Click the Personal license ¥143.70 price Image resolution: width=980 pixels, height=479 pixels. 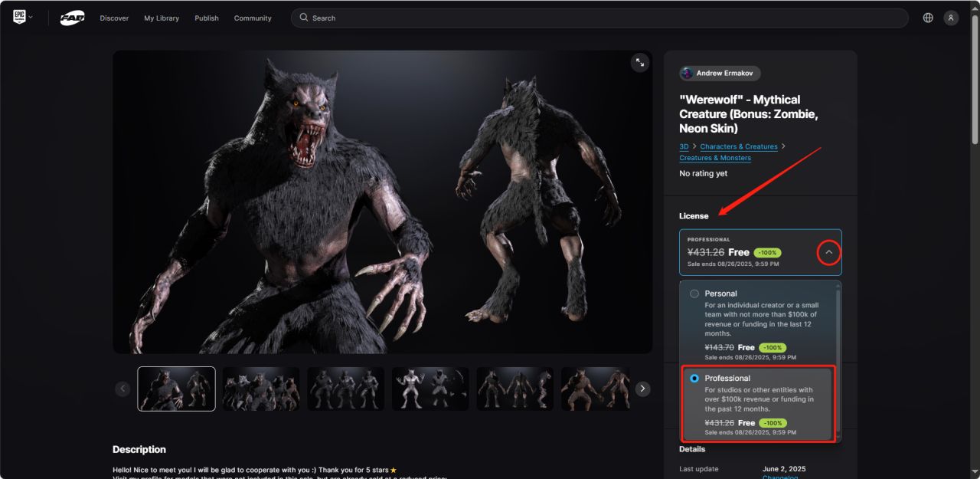[x=719, y=347]
